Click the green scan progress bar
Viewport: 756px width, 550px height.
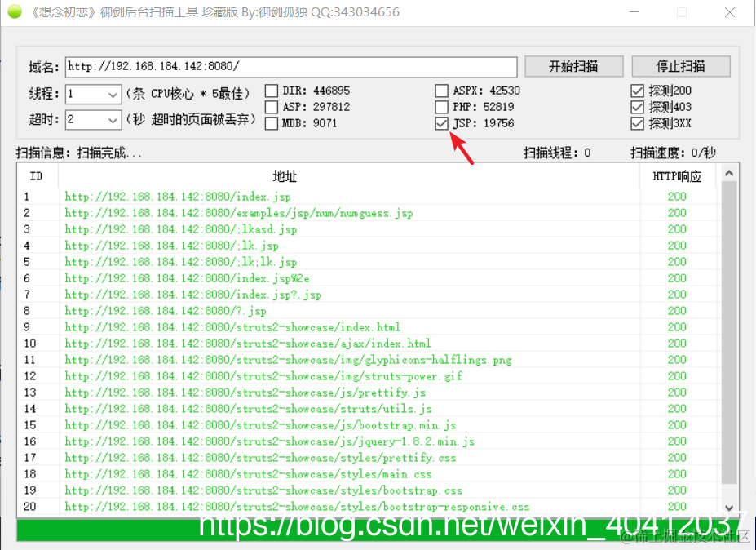[x=378, y=530]
